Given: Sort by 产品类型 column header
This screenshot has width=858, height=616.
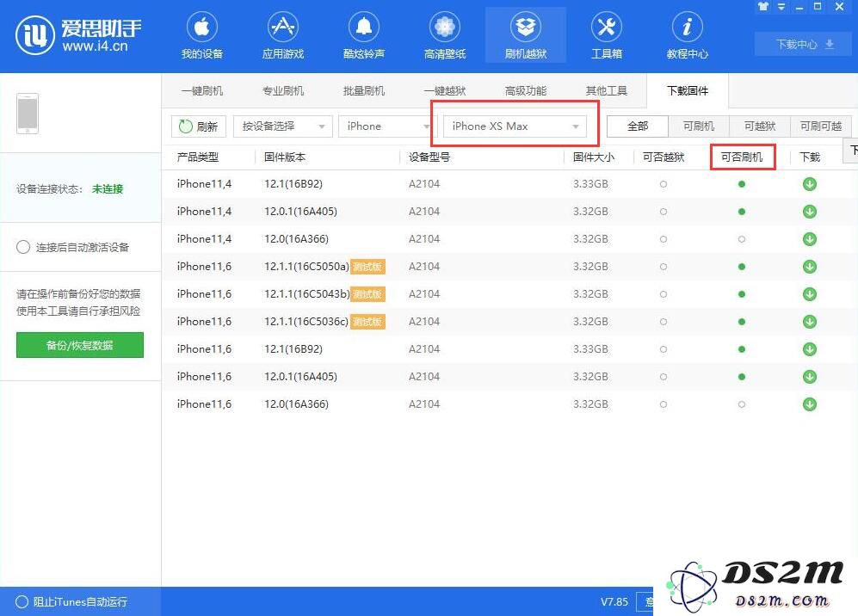Looking at the screenshot, I should pos(198,157).
